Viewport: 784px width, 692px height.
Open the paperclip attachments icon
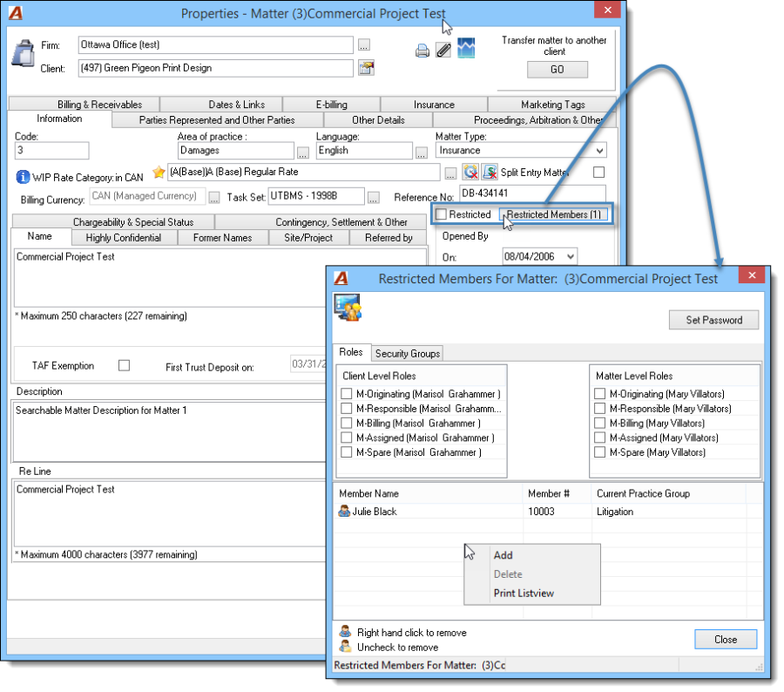click(x=443, y=50)
